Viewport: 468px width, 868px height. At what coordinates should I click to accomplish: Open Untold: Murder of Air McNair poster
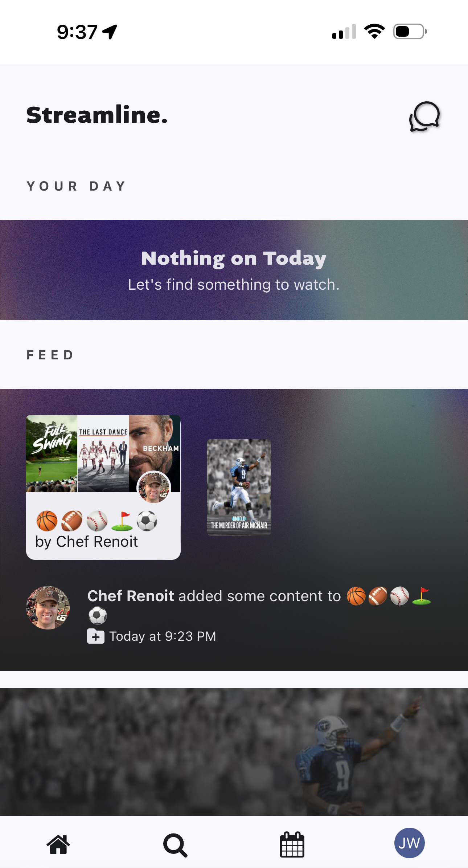click(x=239, y=487)
